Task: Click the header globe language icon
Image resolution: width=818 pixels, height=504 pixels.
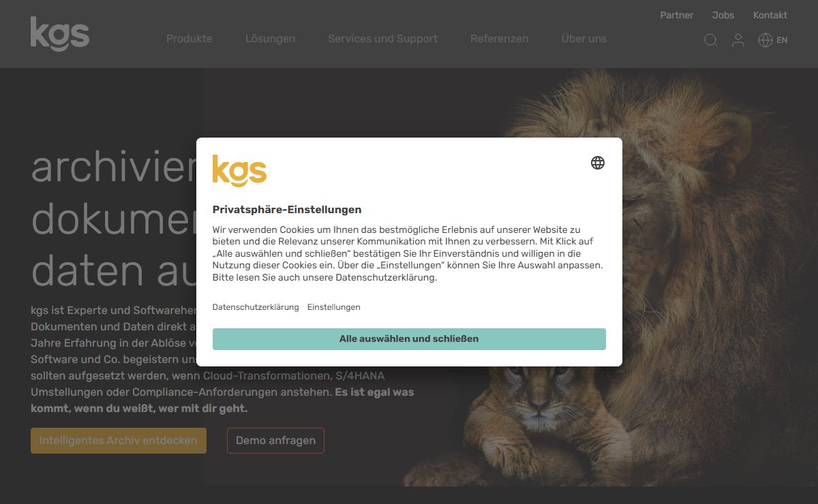Action: coord(766,40)
